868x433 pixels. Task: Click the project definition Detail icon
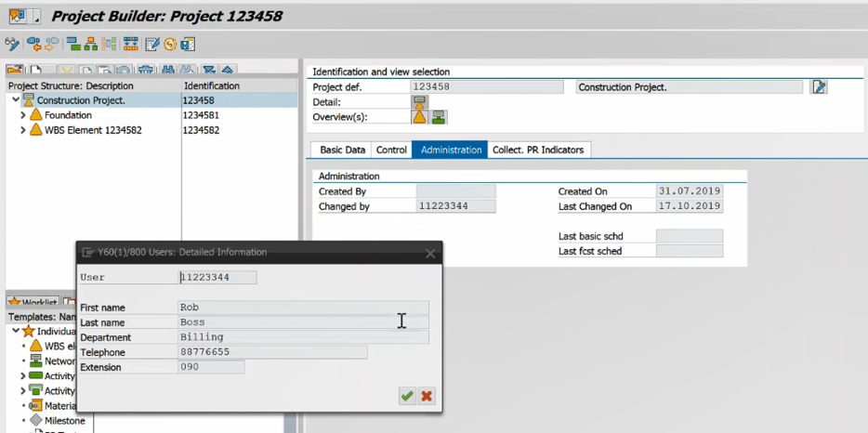pyautogui.click(x=419, y=102)
